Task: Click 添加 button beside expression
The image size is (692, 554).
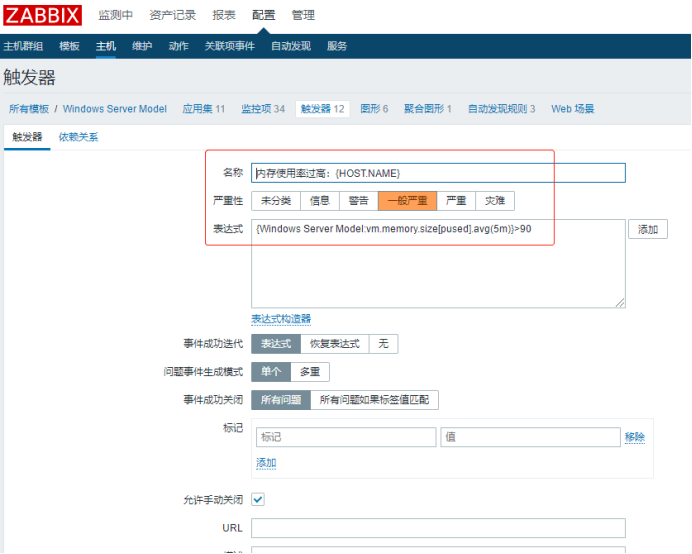Action: coord(648,229)
